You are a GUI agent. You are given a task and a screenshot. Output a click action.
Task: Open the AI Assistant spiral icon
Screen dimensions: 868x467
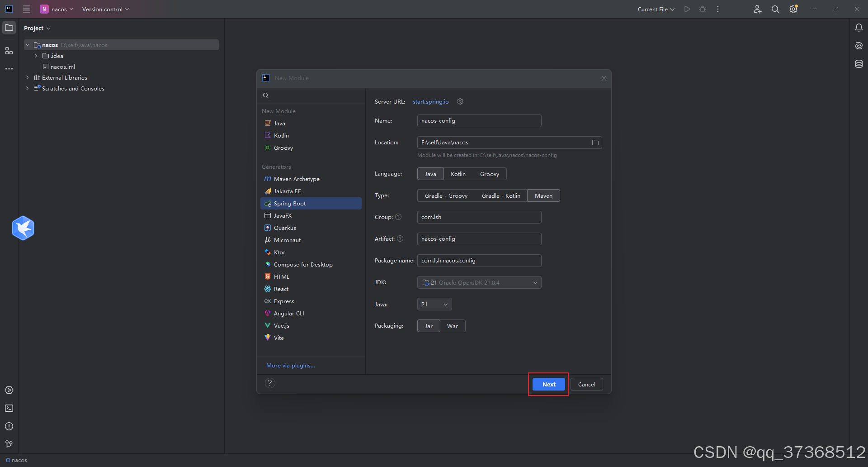(x=859, y=46)
